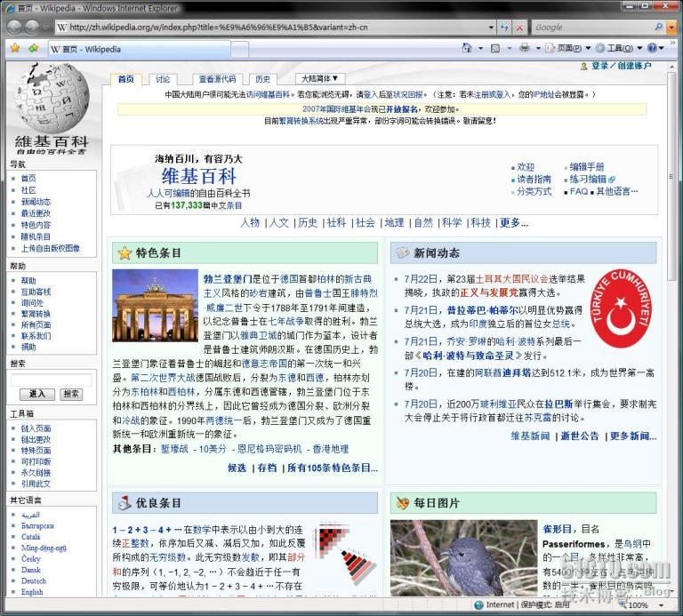Open the 登录／创建账户 login link
Screen dimensions: 683x616
(x=621, y=66)
